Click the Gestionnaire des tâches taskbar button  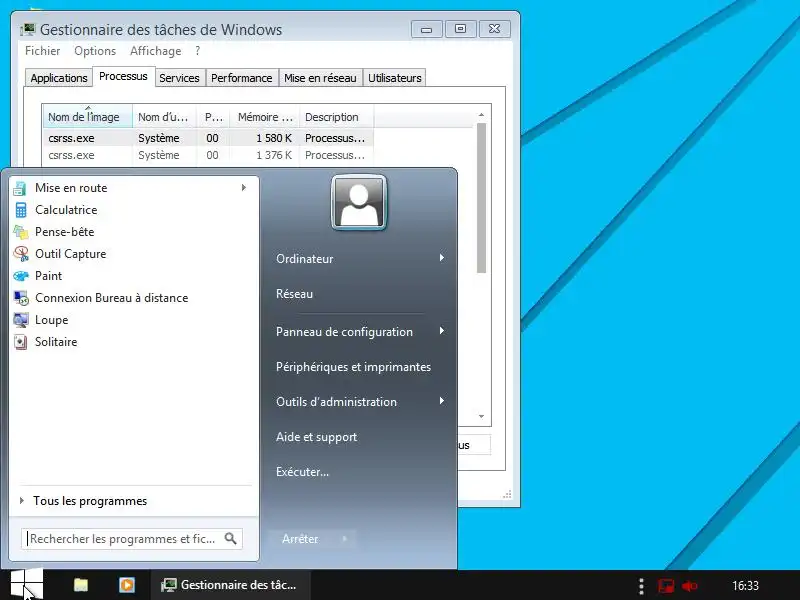230,585
